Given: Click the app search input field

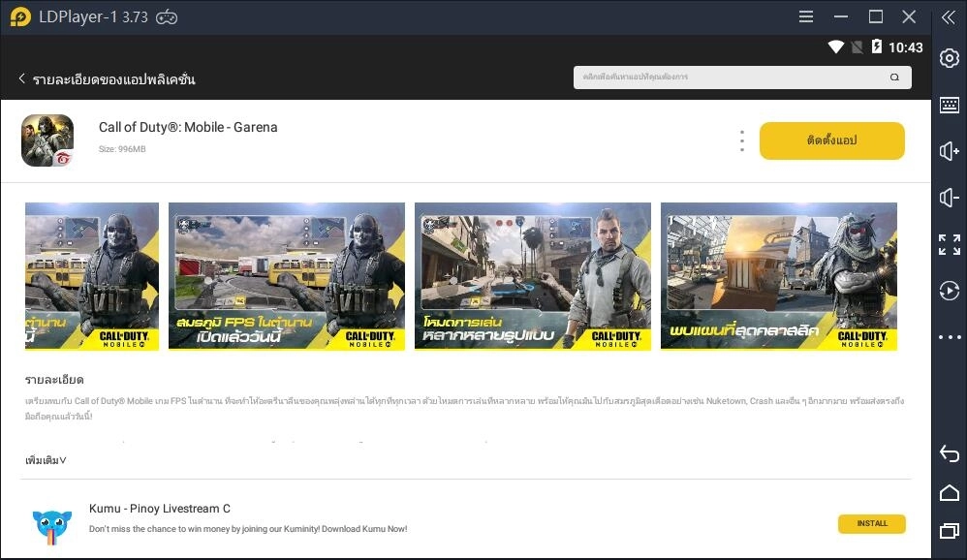Looking at the screenshot, I should pyautogui.click(x=742, y=78).
